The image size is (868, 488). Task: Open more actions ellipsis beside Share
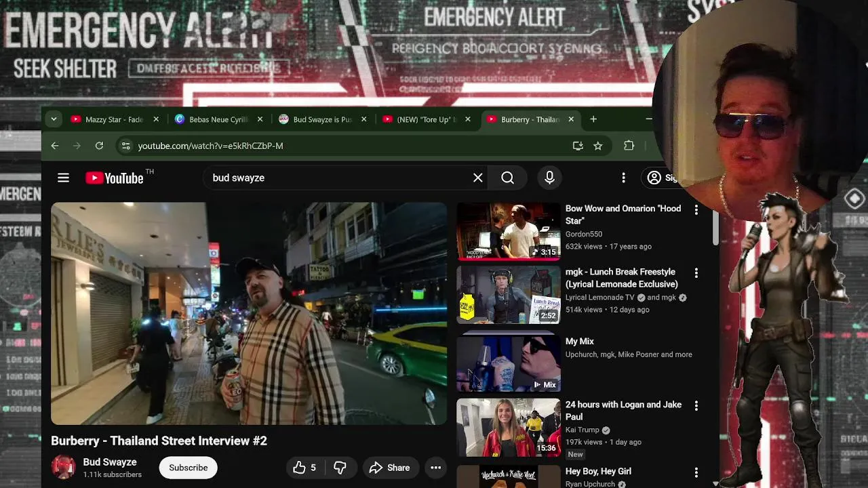click(x=435, y=468)
